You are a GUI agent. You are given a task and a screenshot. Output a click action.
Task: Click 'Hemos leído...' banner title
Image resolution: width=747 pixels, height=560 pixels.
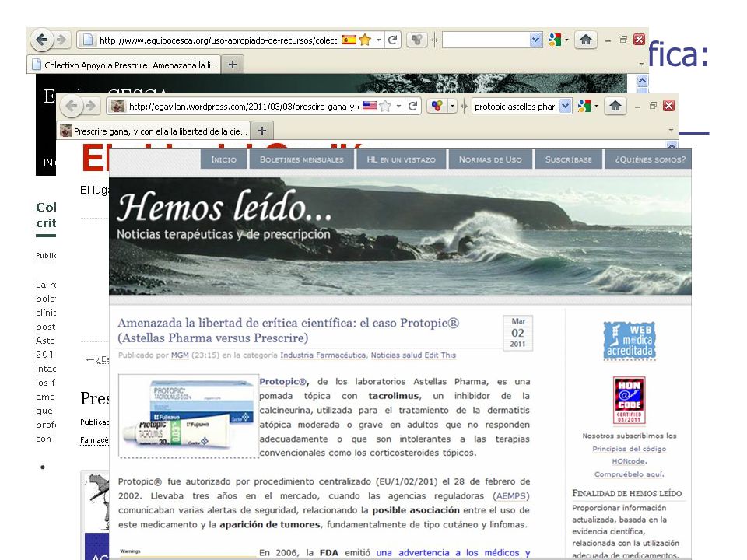(225, 207)
